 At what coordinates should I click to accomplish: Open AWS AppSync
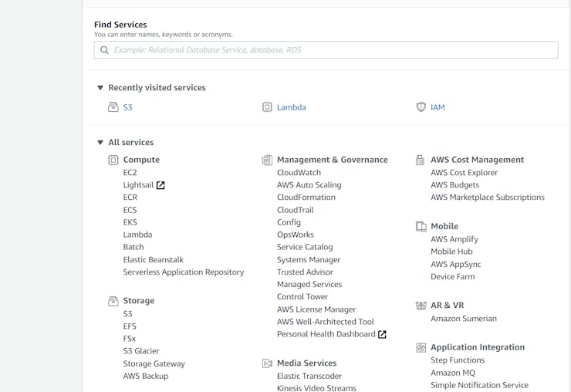(456, 265)
